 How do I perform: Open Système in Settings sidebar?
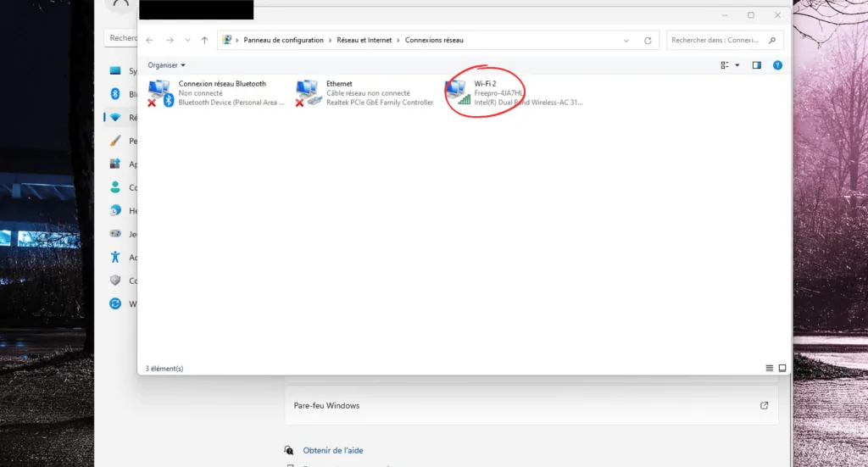(x=115, y=71)
